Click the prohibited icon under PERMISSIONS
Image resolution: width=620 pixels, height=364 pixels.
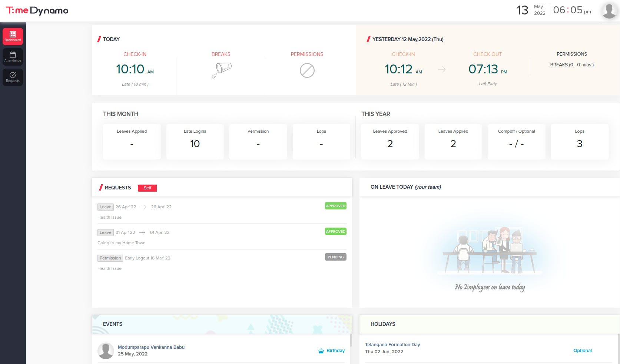click(307, 70)
